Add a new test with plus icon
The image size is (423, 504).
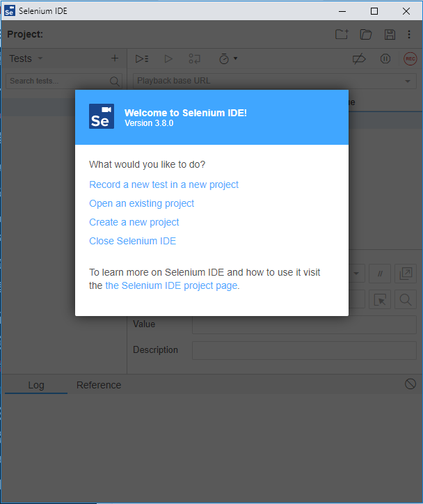point(115,58)
